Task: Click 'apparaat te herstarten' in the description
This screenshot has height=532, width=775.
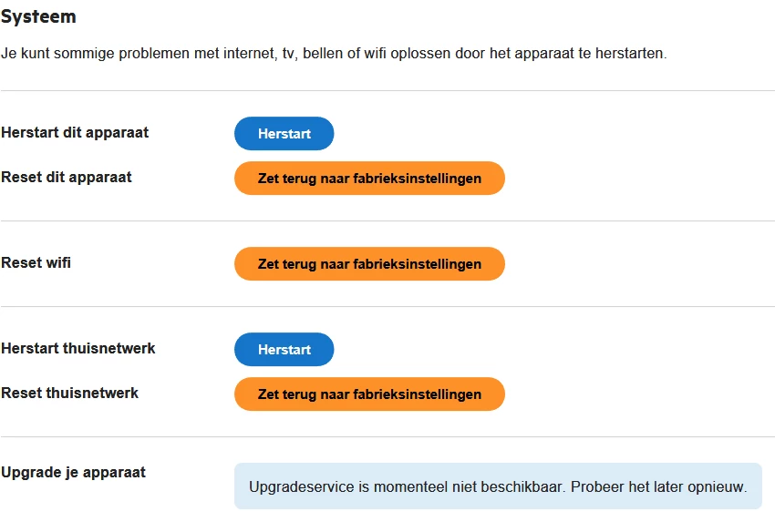Action: point(599,54)
